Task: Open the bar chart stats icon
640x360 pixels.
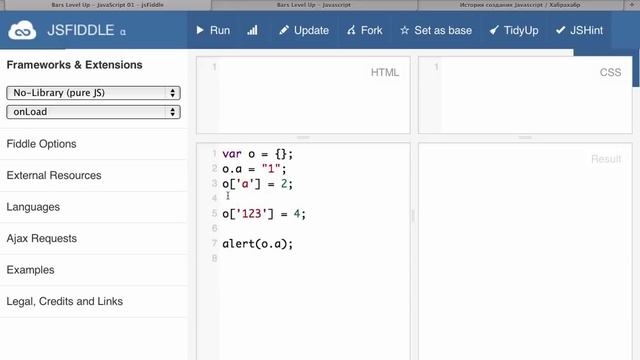Action: tap(252, 30)
